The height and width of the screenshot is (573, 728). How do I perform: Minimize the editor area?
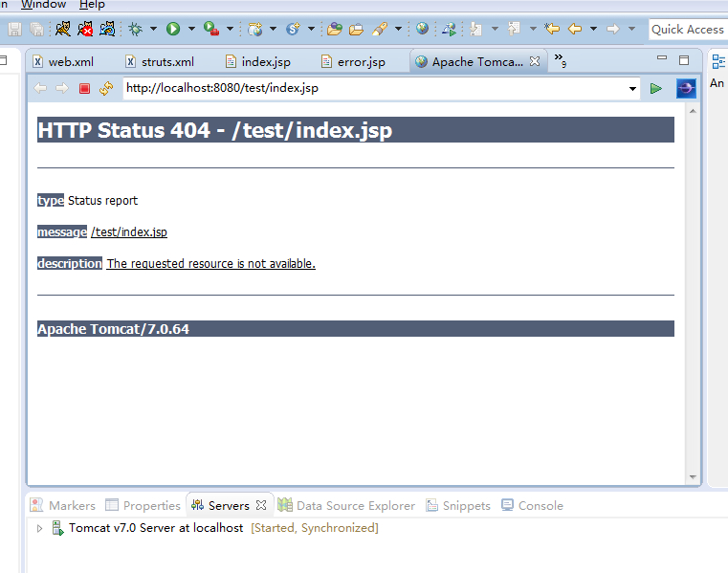[x=662, y=58]
